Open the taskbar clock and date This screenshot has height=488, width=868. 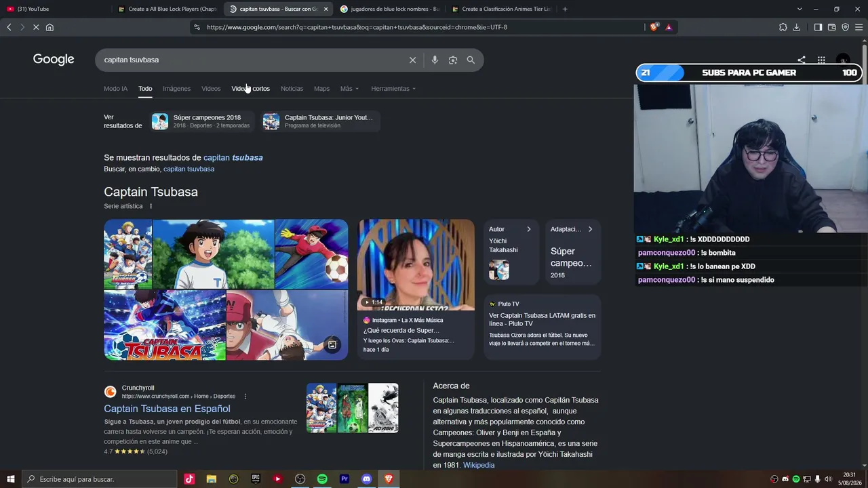pos(849,479)
